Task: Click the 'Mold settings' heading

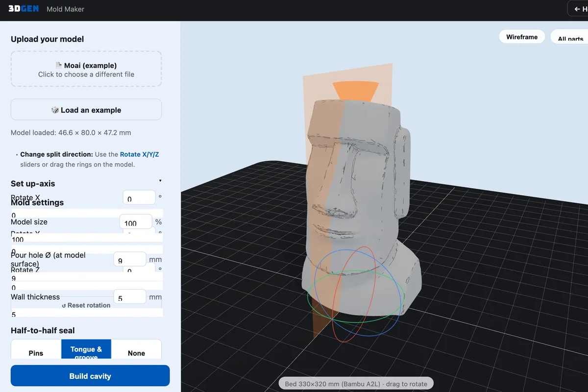Action: pos(37,202)
